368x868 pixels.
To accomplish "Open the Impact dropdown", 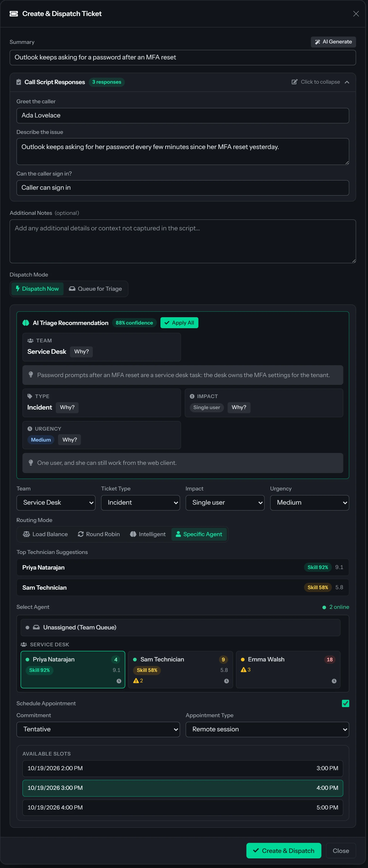I will click(x=225, y=502).
